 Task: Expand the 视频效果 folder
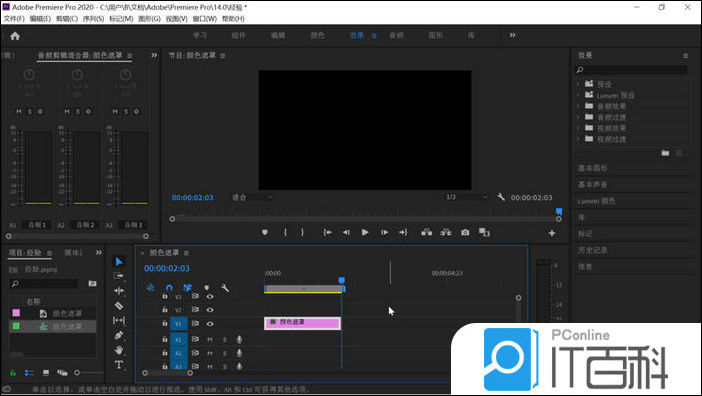(x=578, y=128)
